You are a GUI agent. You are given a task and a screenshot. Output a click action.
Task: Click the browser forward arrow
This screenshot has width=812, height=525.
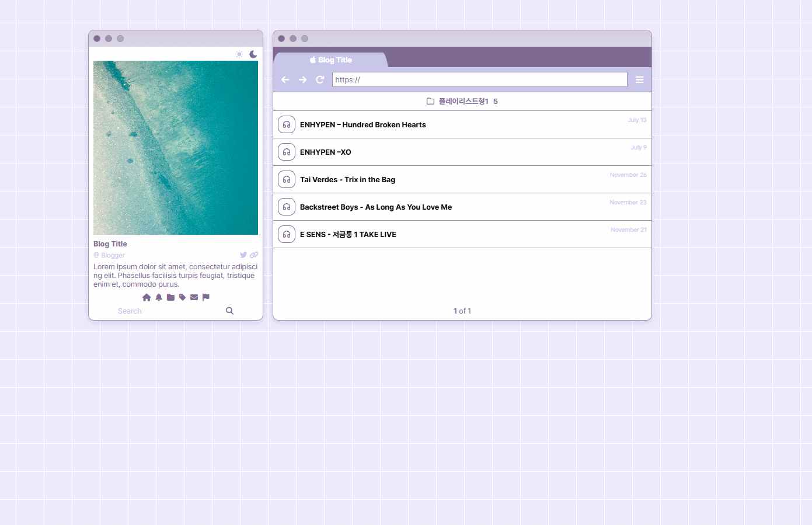pos(302,79)
